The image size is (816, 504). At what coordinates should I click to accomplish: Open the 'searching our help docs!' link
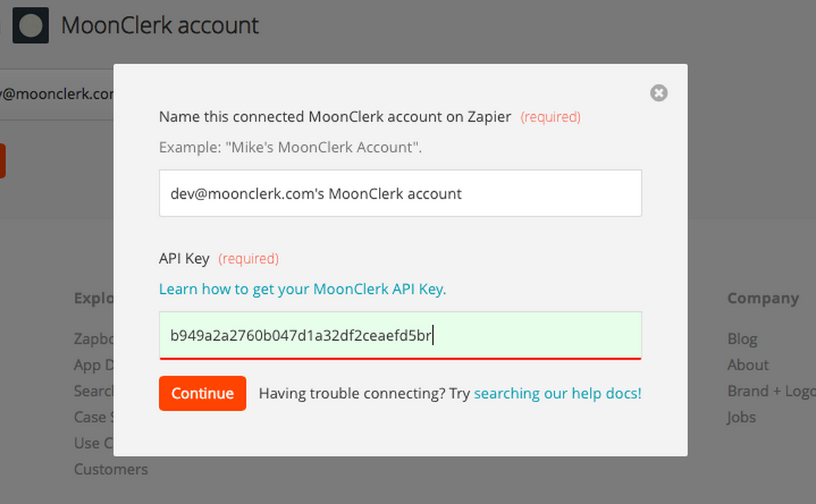pos(557,393)
